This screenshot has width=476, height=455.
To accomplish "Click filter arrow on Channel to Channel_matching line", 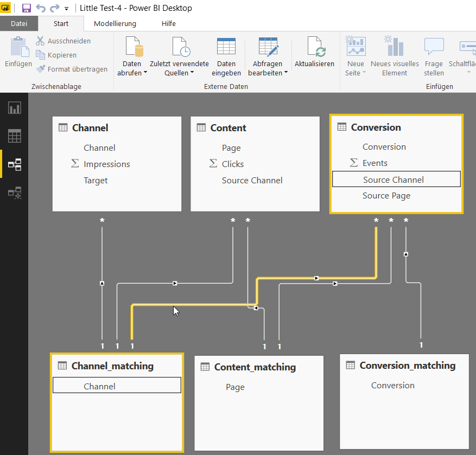I will (x=102, y=283).
